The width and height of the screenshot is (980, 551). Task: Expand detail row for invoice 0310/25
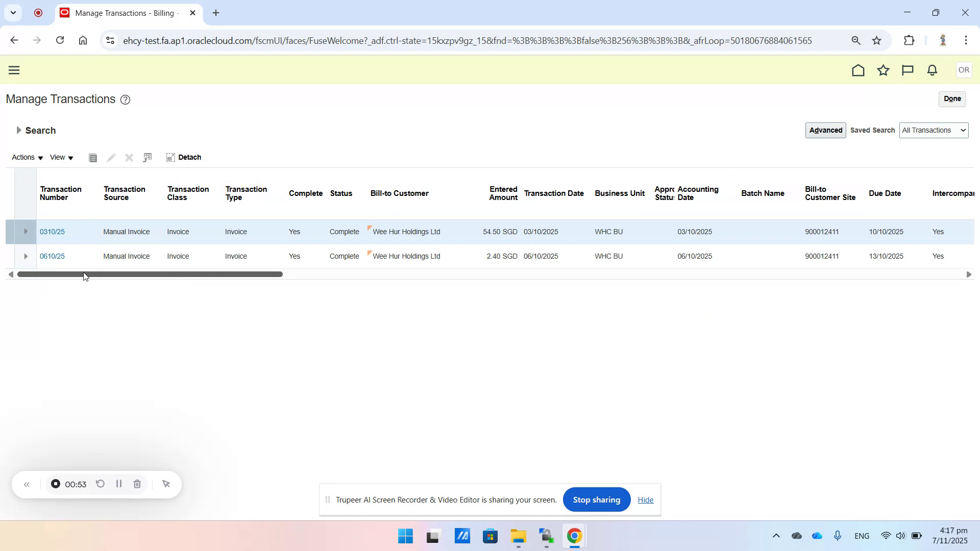(x=26, y=231)
